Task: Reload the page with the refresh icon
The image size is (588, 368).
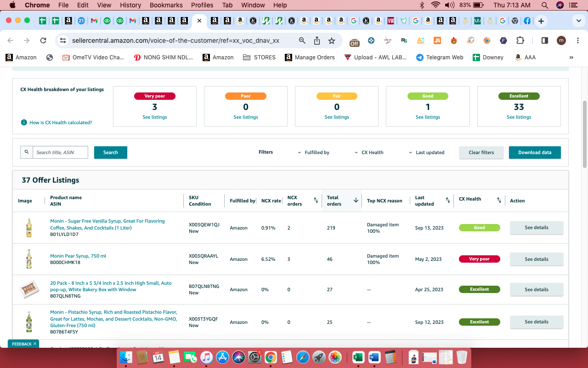Action: point(43,40)
